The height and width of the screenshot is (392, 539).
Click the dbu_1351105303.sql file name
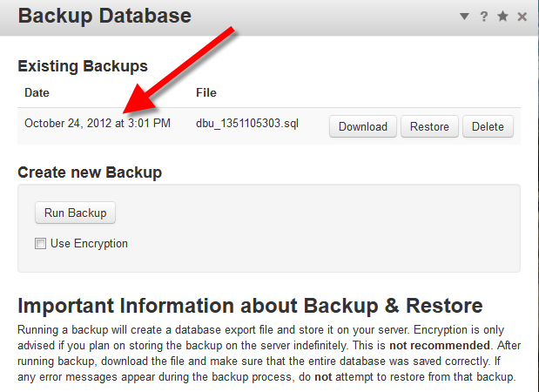click(248, 124)
